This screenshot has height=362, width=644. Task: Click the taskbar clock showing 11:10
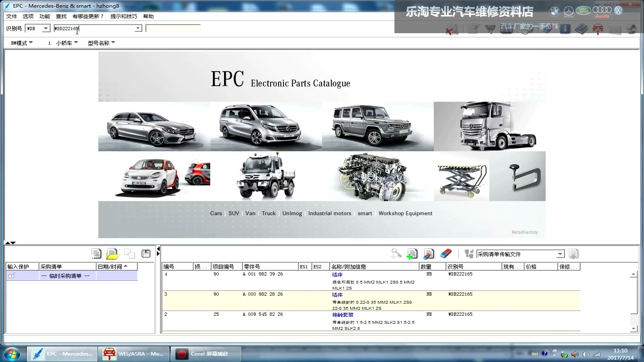point(620,354)
